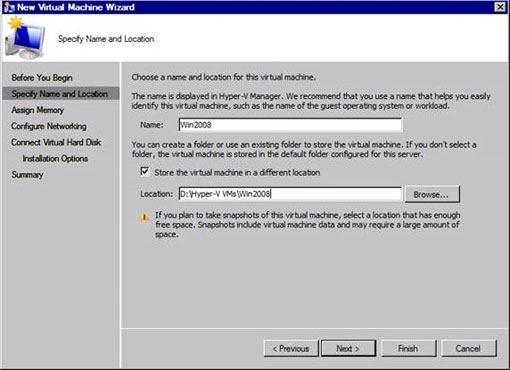Click the Next button
The width and height of the screenshot is (510, 370).
[348, 349]
